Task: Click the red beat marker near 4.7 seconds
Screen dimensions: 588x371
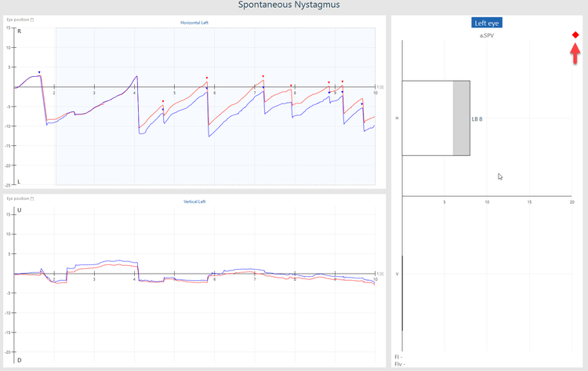Action: pyautogui.click(x=163, y=101)
